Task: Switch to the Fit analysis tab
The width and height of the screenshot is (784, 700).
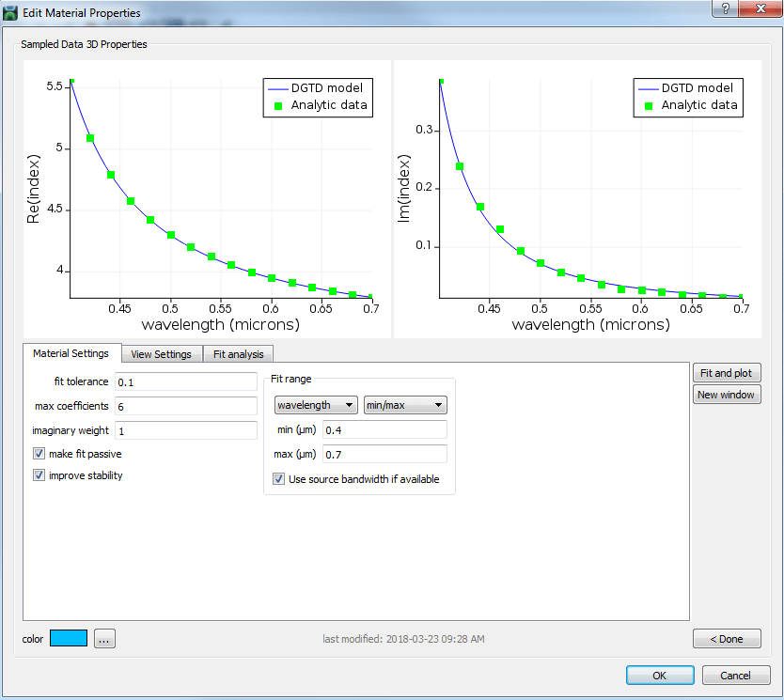Action: pos(238,354)
